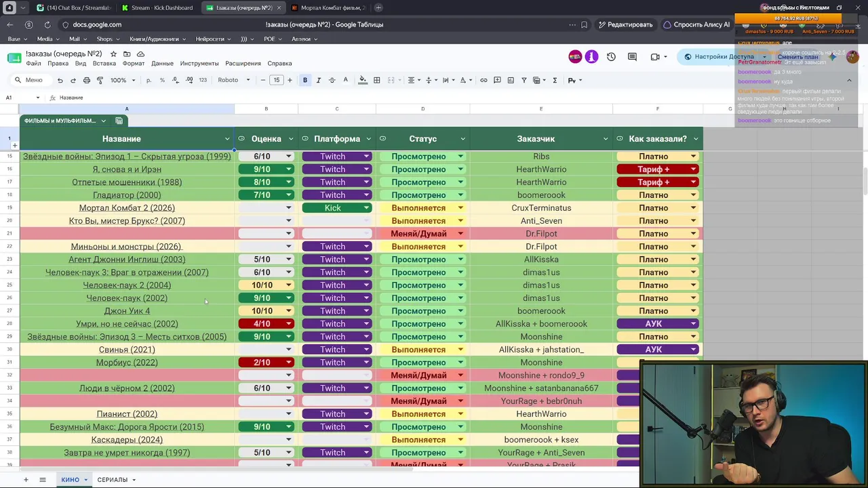Toggle strikethrough formatting
The image size is (868, 488).
(332, 80)
